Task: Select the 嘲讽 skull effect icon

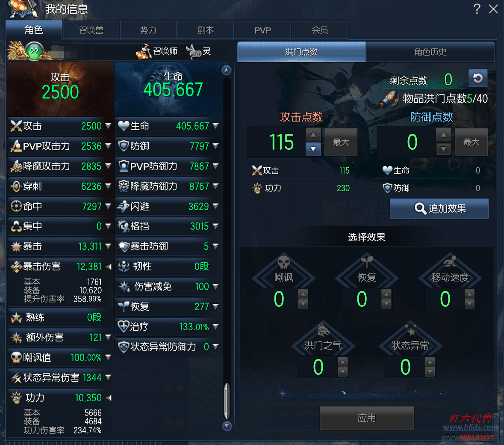Action: point(283,262)
